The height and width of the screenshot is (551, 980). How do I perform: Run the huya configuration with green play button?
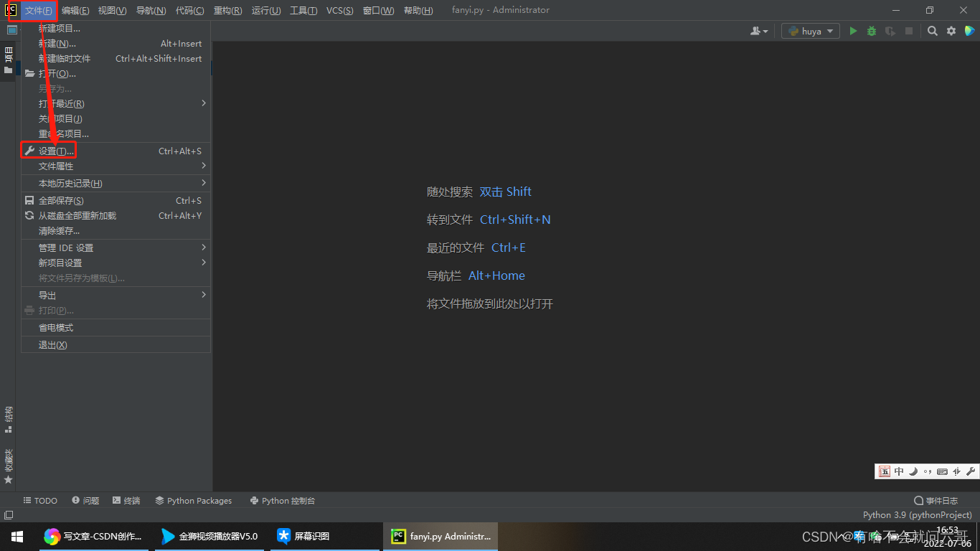pos(853,31)
